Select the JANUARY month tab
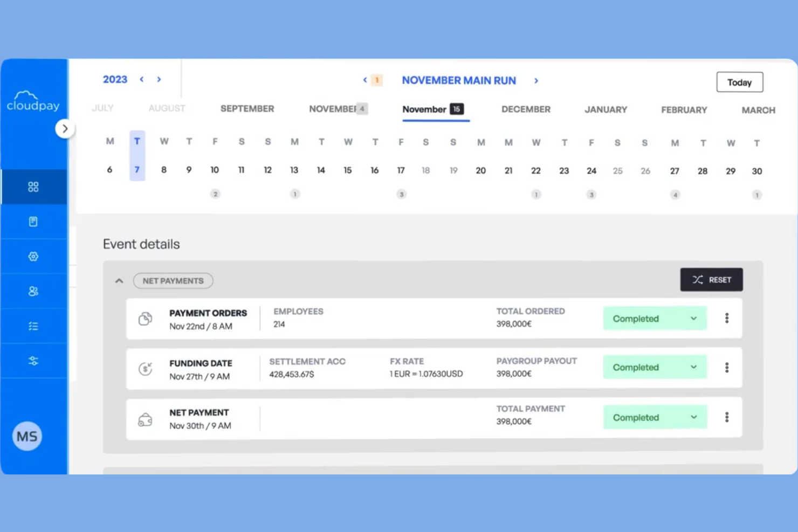 [x=606, y=110]
